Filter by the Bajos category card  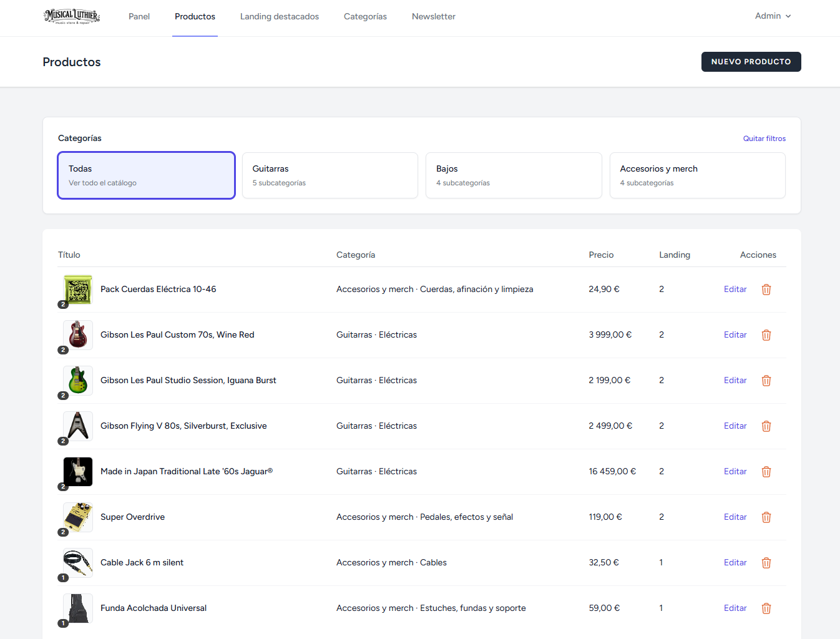click(x=514, y=175)
